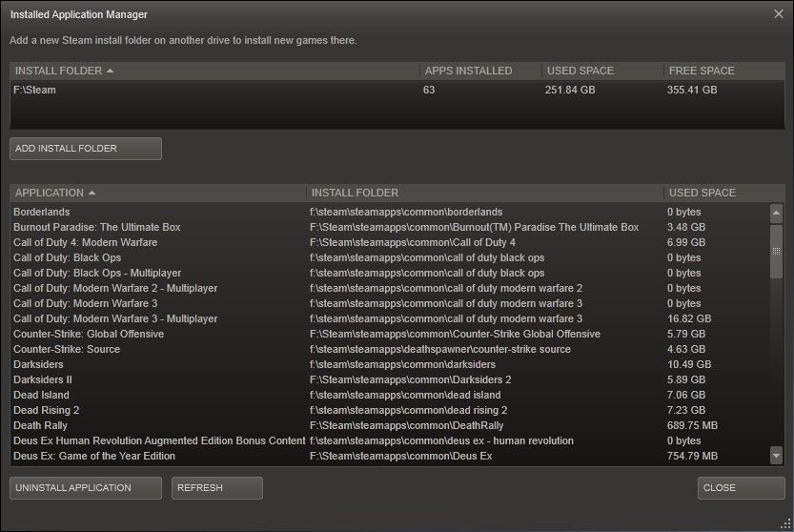
Task: Select Counter-Strike: Global Offensive
Action: (390, 334)
